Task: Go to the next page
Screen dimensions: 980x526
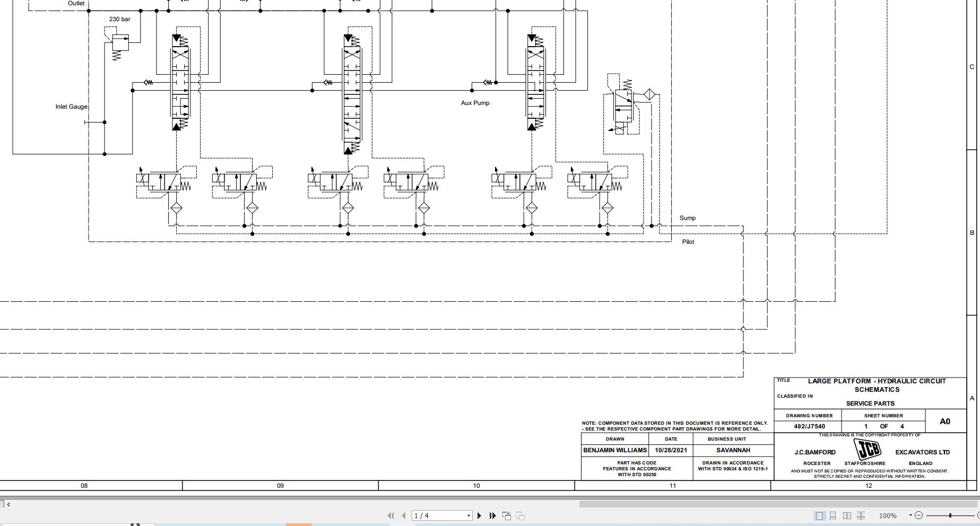Action: [x=479, y=515]
